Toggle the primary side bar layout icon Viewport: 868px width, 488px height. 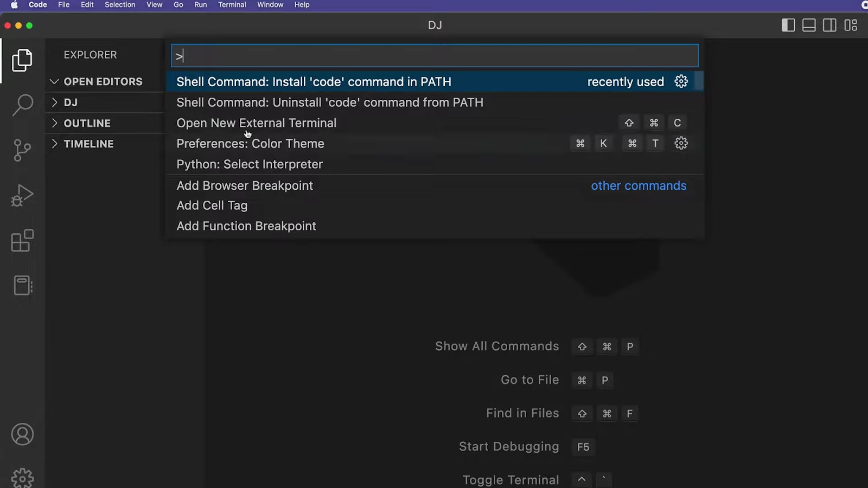pos(788,25)
